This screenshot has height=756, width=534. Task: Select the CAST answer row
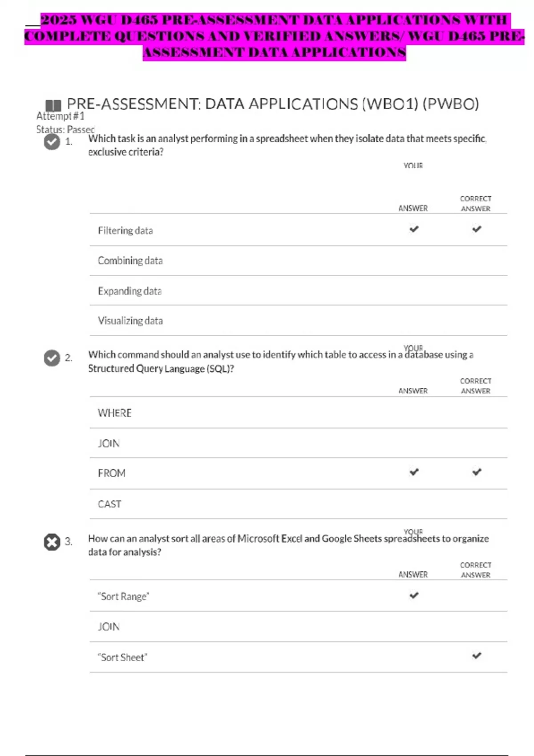pos(109,504)
